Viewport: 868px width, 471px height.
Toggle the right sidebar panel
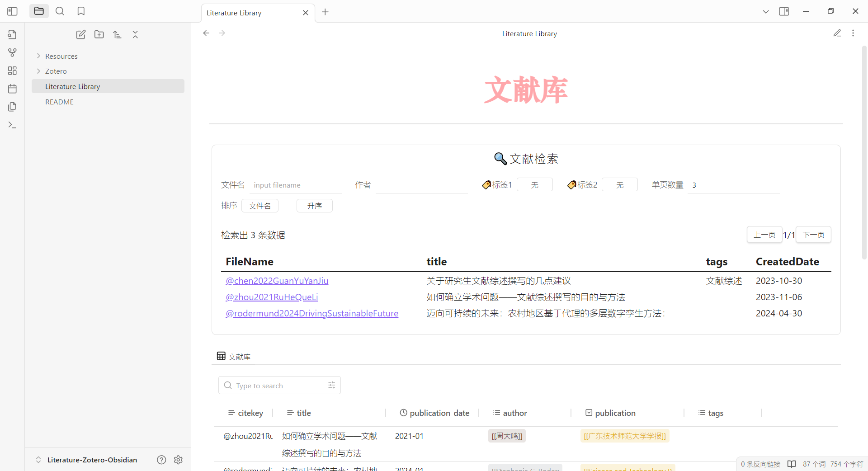(x=784, y=11)
